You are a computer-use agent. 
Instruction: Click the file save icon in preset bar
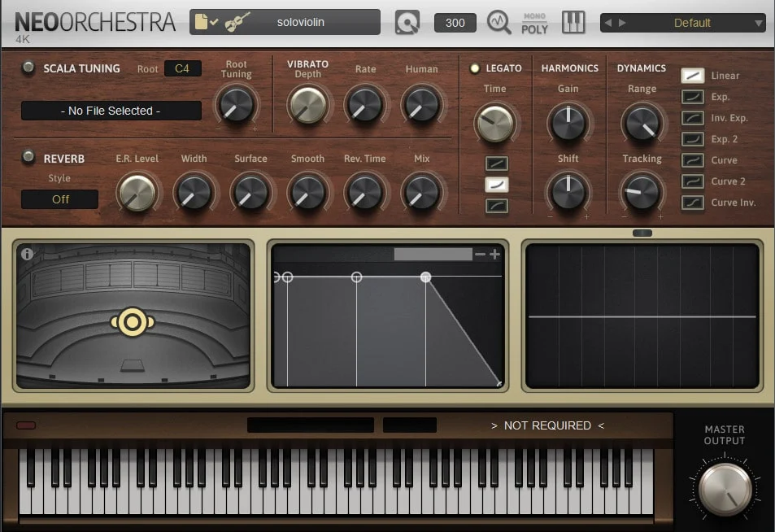tap(207, 22)
